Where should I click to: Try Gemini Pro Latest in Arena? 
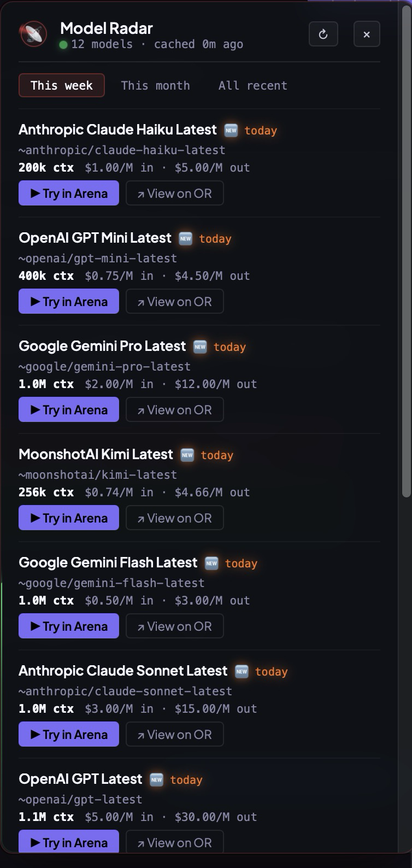pos(68,409)
